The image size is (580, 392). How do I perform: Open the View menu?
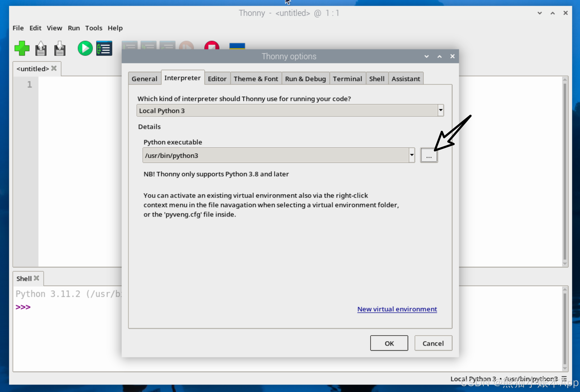pos(54,28)
